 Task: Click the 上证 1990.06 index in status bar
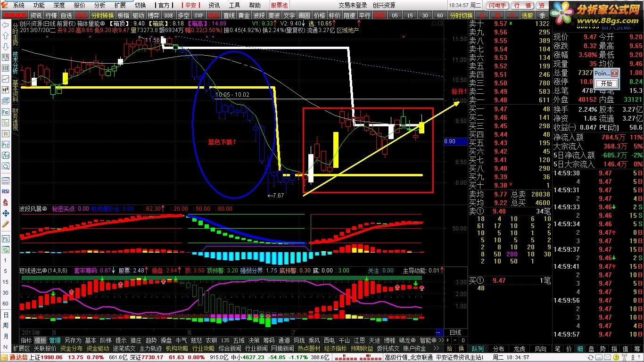coord(46,357)
